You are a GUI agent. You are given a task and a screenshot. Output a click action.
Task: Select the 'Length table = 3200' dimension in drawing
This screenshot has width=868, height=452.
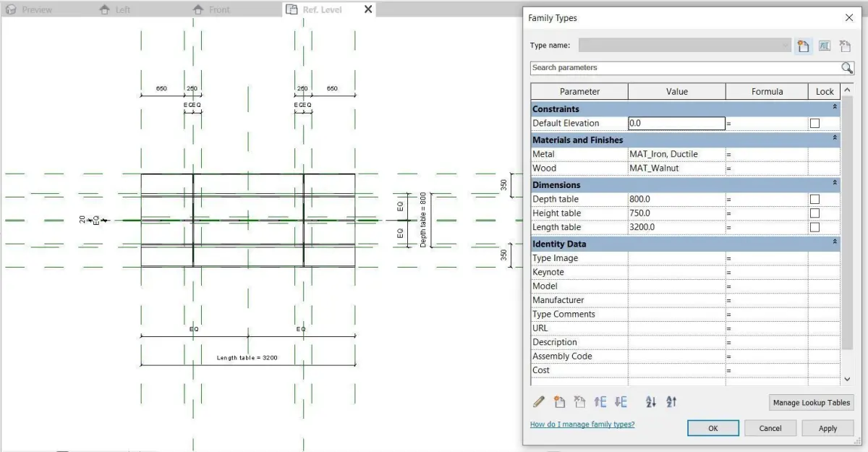pyautogui.click(x=247, y=358)
